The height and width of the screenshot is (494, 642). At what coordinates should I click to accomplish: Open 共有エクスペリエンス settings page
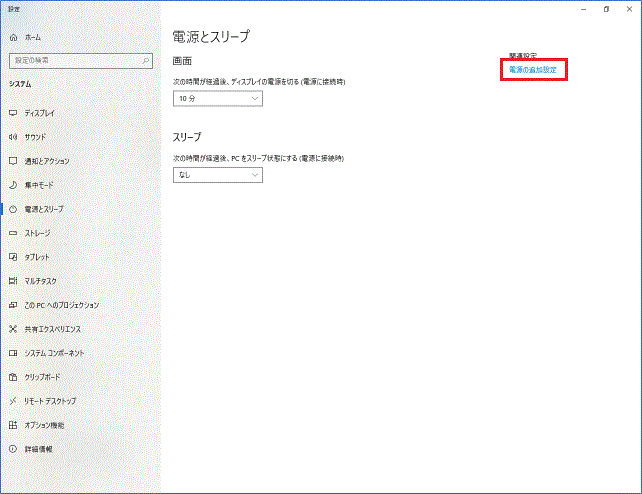tap(53, 329)
